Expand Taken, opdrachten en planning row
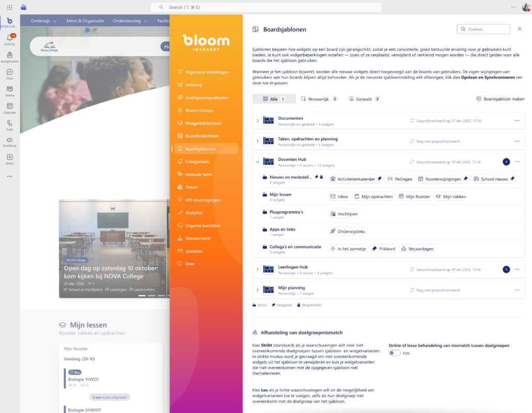 pos(258,141)
